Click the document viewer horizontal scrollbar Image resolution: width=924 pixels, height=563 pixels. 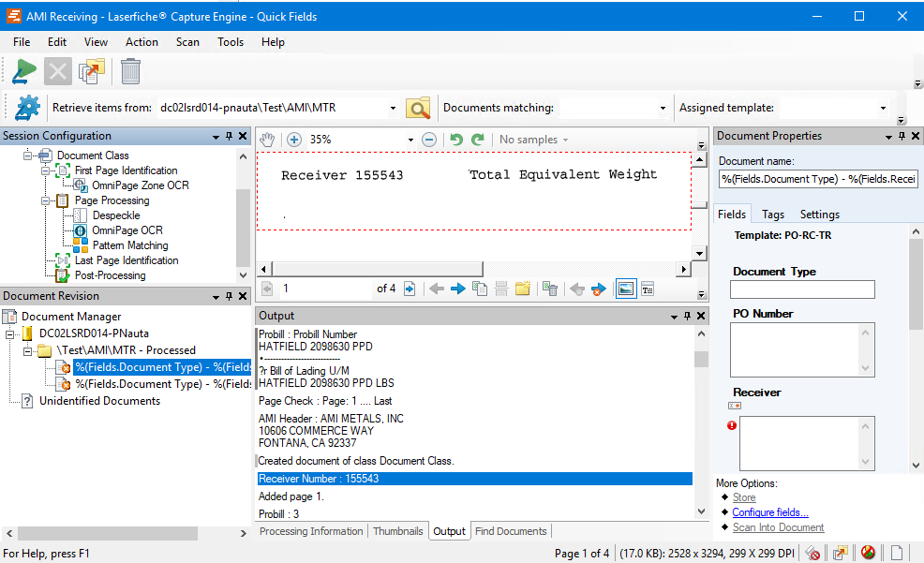point(473,269)
